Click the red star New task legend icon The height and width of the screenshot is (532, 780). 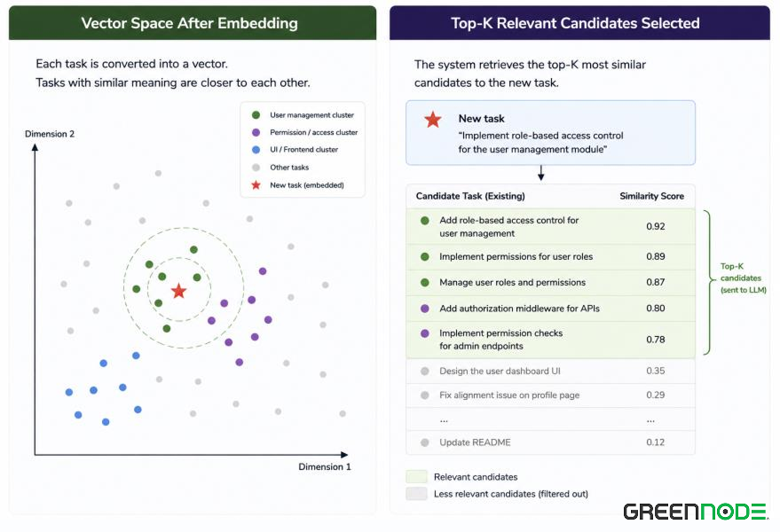[256, 185]
